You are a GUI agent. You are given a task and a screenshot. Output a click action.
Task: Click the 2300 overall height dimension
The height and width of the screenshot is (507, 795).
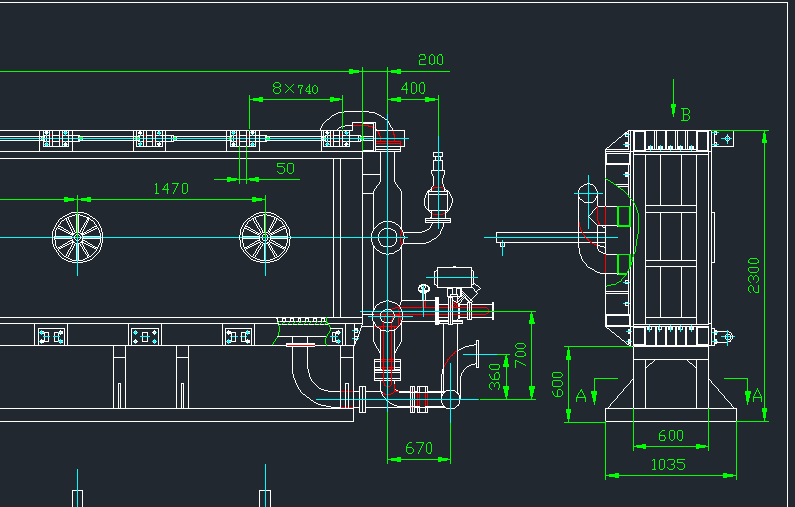(754, 275)
